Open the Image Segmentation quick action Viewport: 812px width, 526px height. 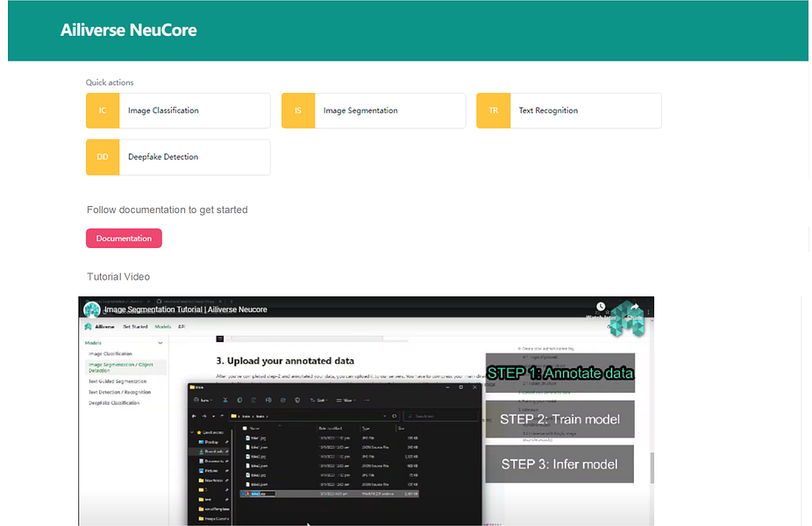pos(374,110)
